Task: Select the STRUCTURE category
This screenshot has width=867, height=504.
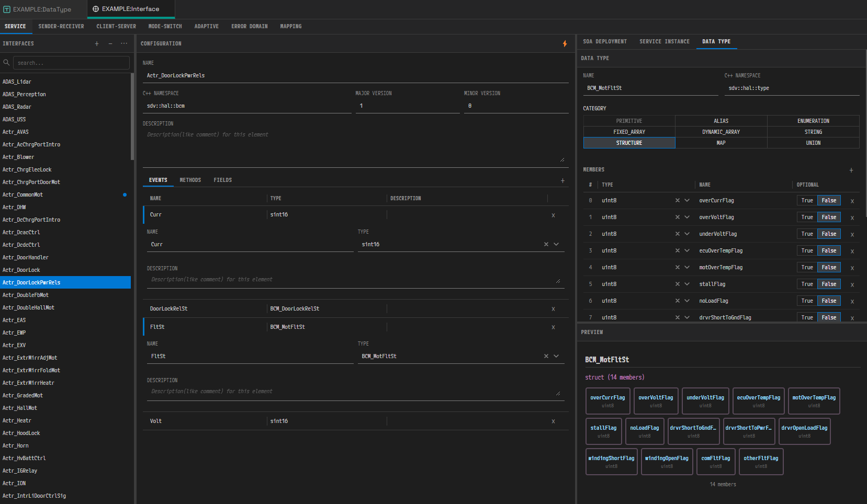Action: [629, 143]
